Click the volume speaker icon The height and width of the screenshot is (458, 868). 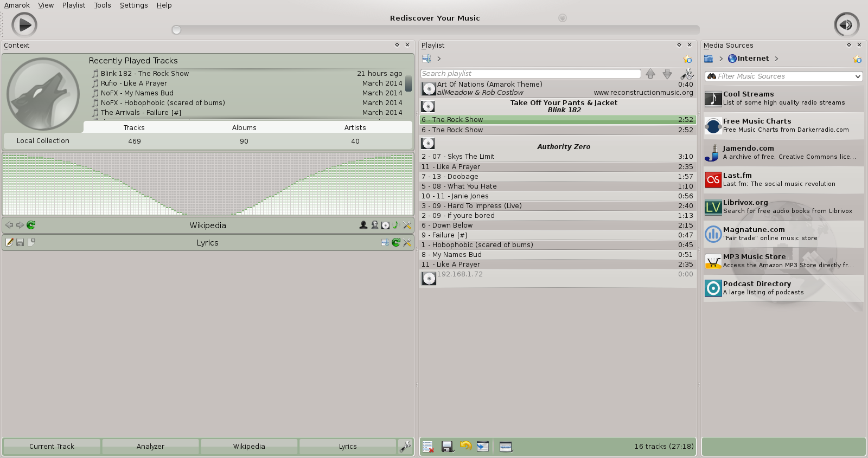pyautogui.click(x=846, y=25)
